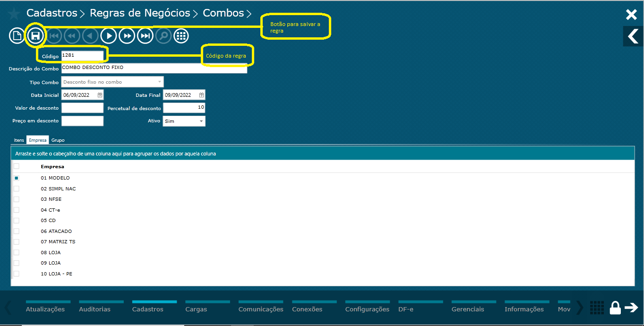Check the 02 SIMPL NAC checkbox

(x=17, y=189)
